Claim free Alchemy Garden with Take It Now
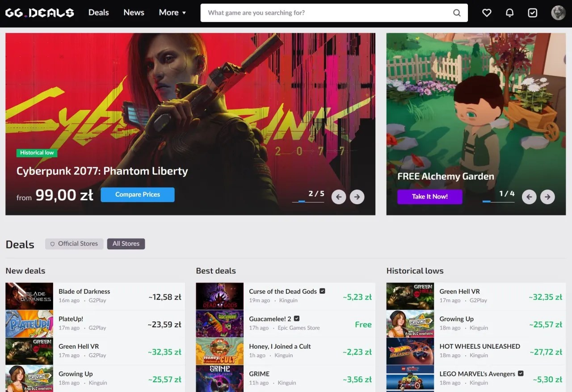 [429, 197]
